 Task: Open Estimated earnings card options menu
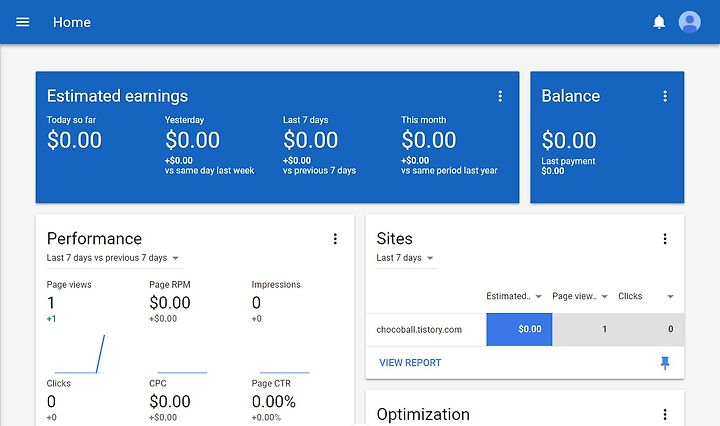click(x=500, y=96)
